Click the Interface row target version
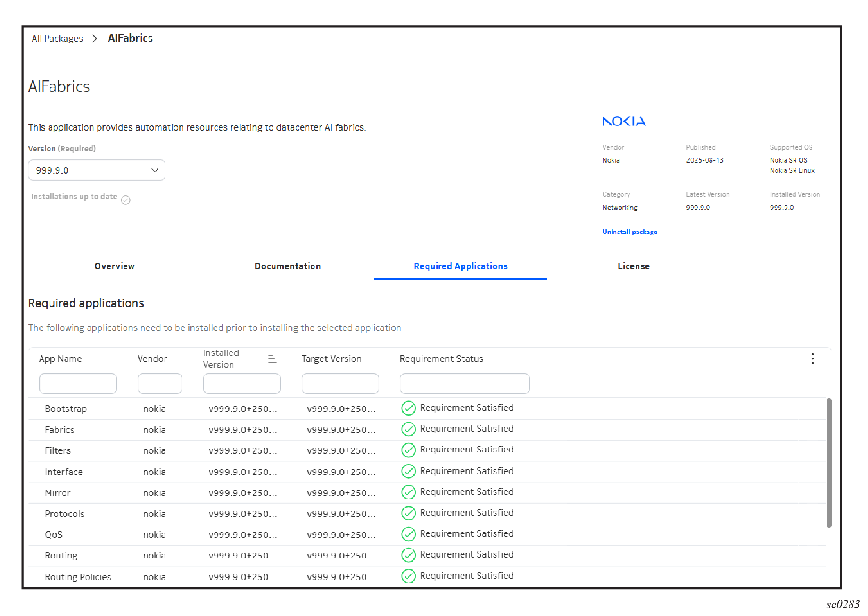 (x=341, y=472)
